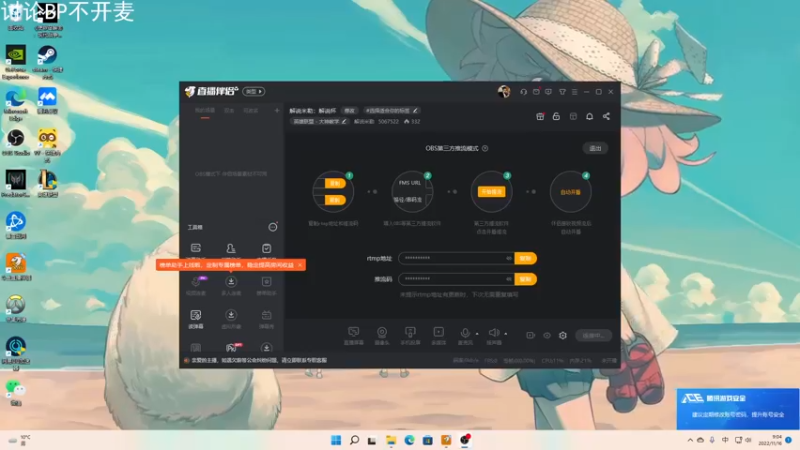
Task: Click the record video icon in bottom bar
Action: (x=531, y=335)
